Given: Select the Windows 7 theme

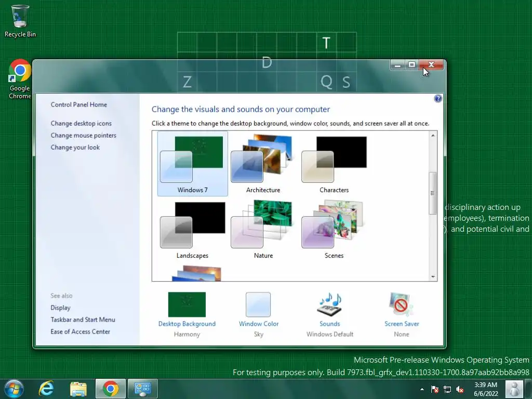Looking at the screenshot, I should 192,164.
